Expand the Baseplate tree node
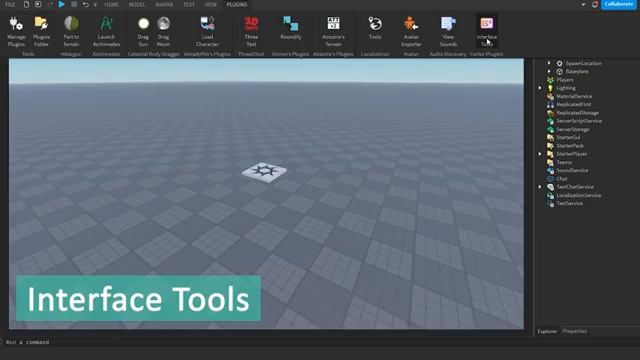640x360 pixels. 549,71
